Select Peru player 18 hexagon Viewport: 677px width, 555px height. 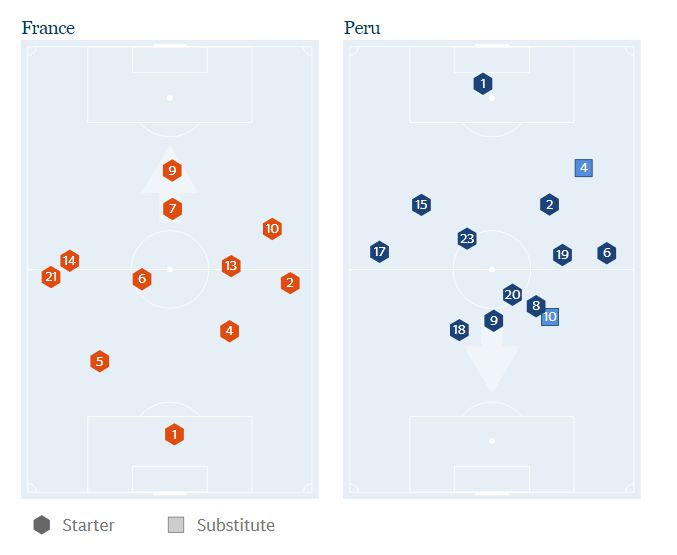459,330
